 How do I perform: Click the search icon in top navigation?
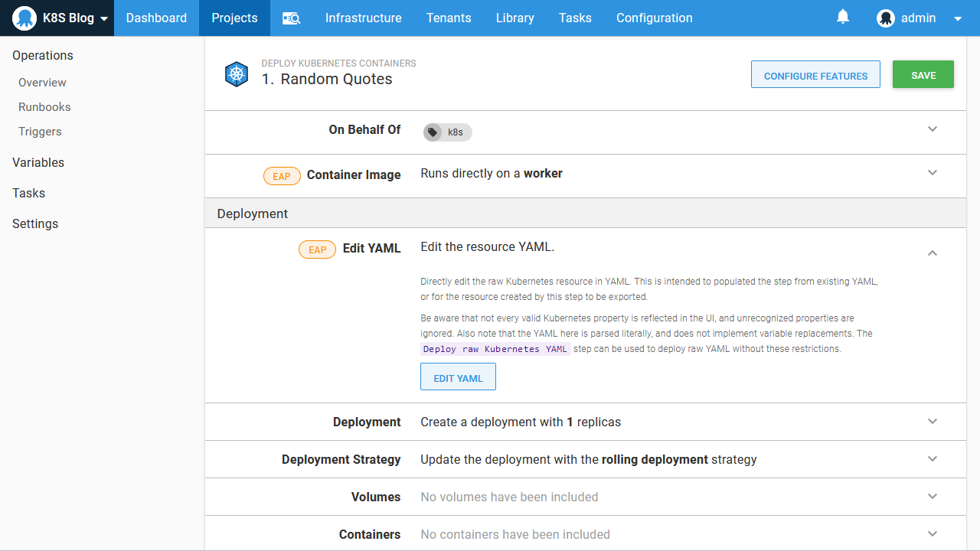click(x=291, y=18)
